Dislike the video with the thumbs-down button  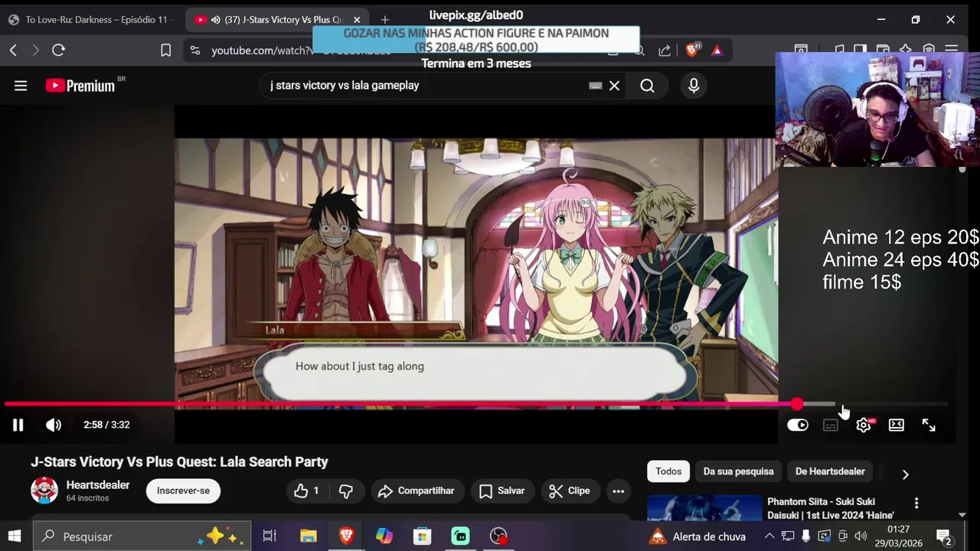(346, 491)
